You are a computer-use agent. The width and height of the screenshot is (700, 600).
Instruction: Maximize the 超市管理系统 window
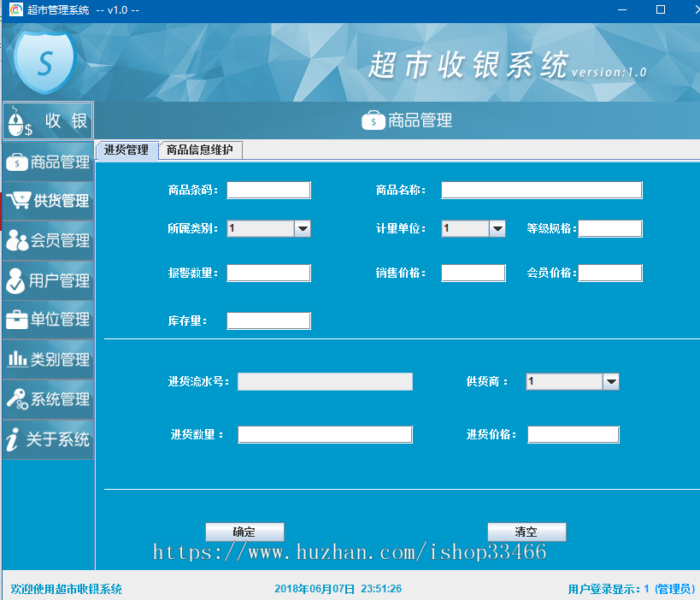click(661, 9)
